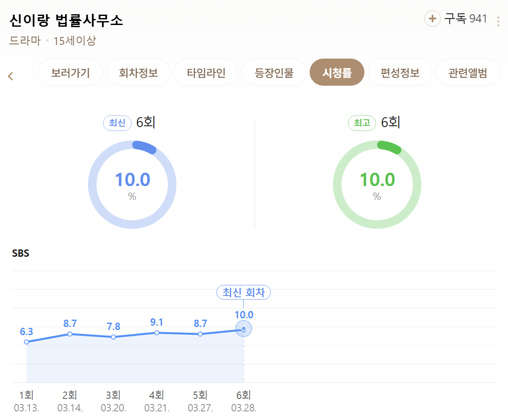
Task: Select the episode 1 point at 6.3
Action: point(27,342)
